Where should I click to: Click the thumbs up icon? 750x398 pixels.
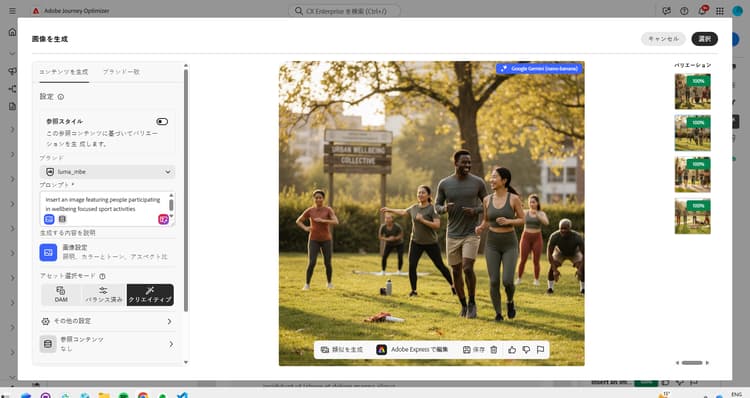(512, 350)
